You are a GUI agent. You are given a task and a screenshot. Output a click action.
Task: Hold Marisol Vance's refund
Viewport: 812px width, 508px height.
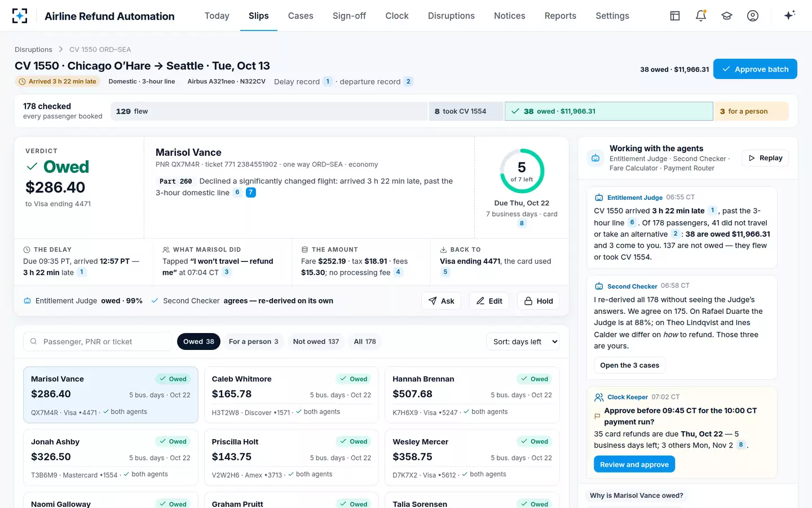coord(539,301)
